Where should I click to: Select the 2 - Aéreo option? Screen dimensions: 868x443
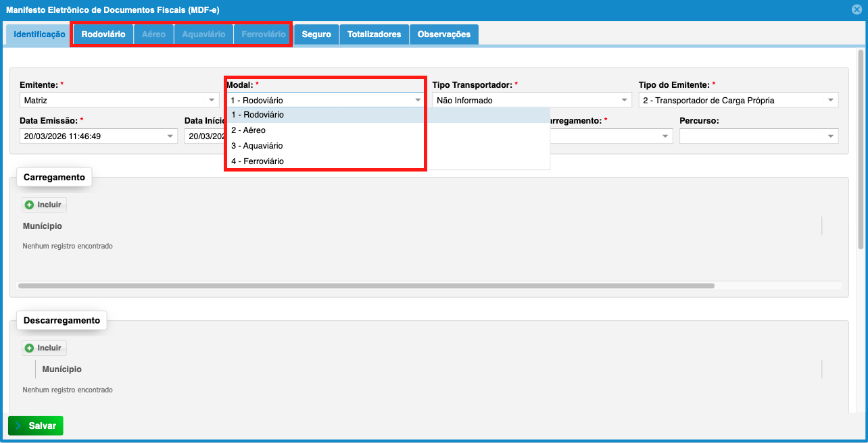click(248, 130)
